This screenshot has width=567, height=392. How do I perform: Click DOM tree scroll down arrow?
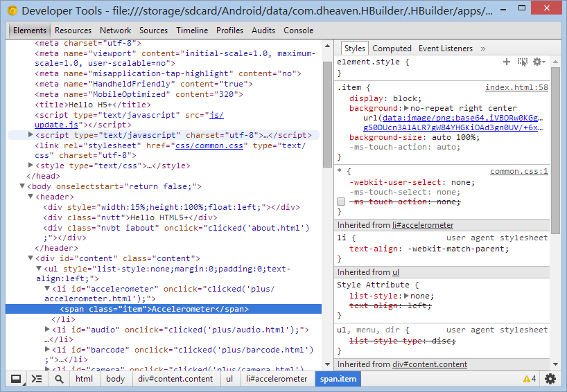click(x=327, y=364)
